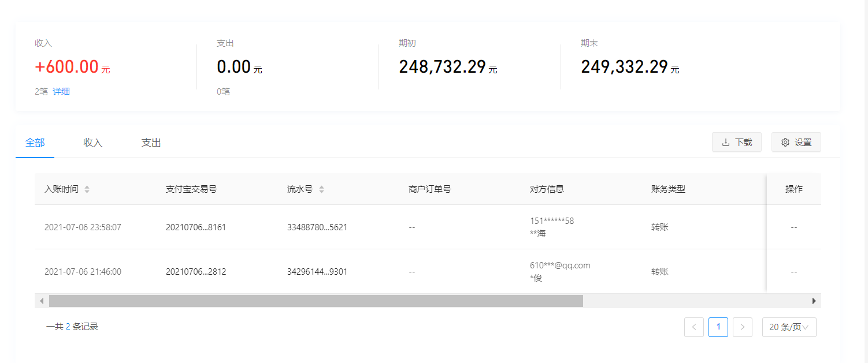Click serial number 33488780...5621
Viewport: 868px width, 363px height.
point(317,227)
